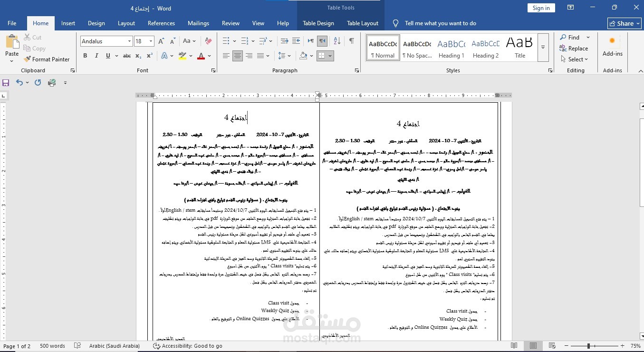
Task: Open the File tab
Action: pyautogui.click(x=12, y=23)
